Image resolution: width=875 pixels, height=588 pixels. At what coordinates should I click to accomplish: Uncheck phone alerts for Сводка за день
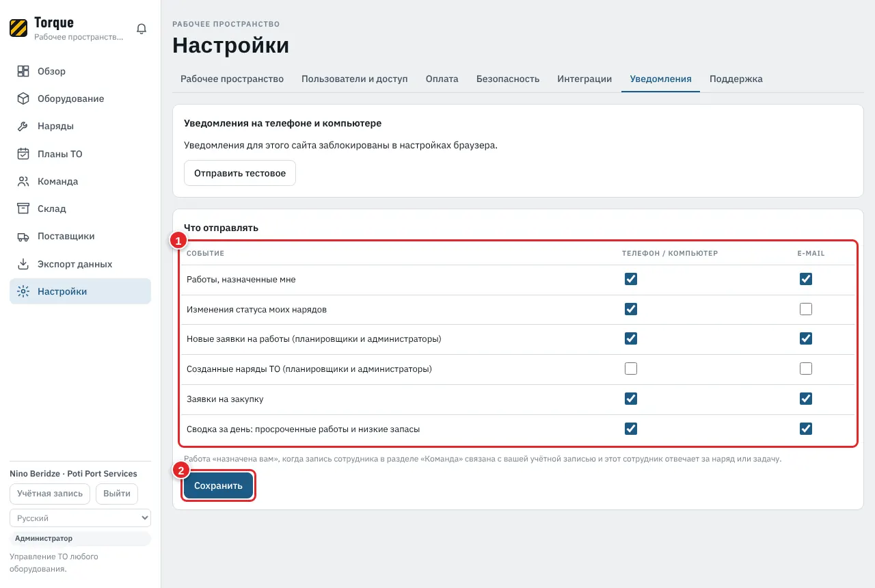click(631, 429)
